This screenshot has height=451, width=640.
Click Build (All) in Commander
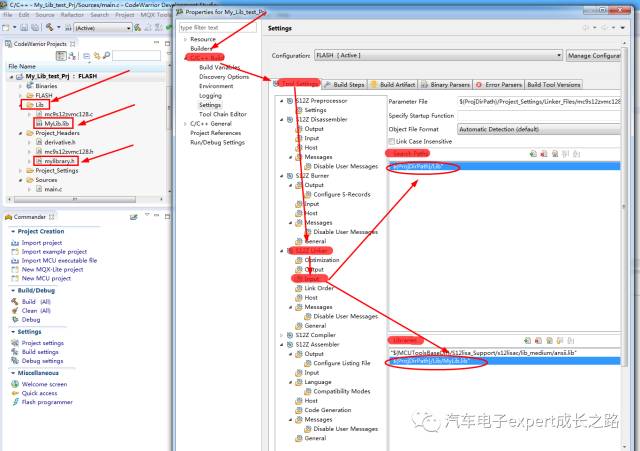tap(36, 302)
